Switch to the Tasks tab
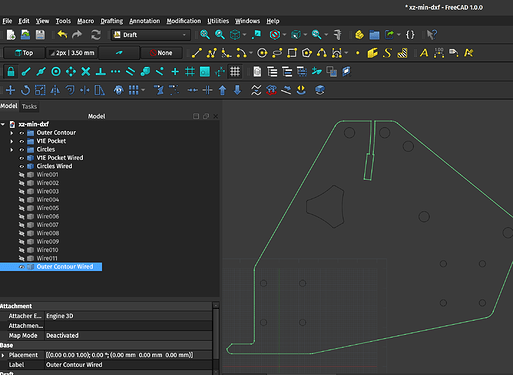The width and height of the screenshot is (513, 375). (29, 106)
